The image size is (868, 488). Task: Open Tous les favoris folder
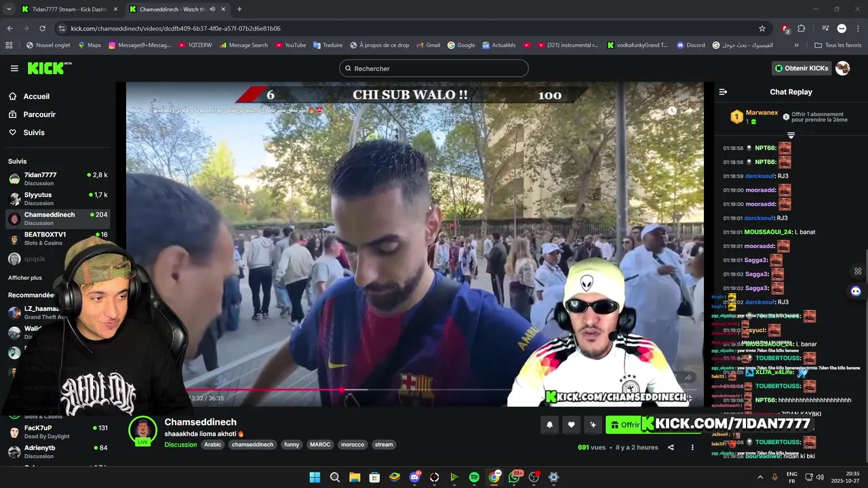pos(838,45)
